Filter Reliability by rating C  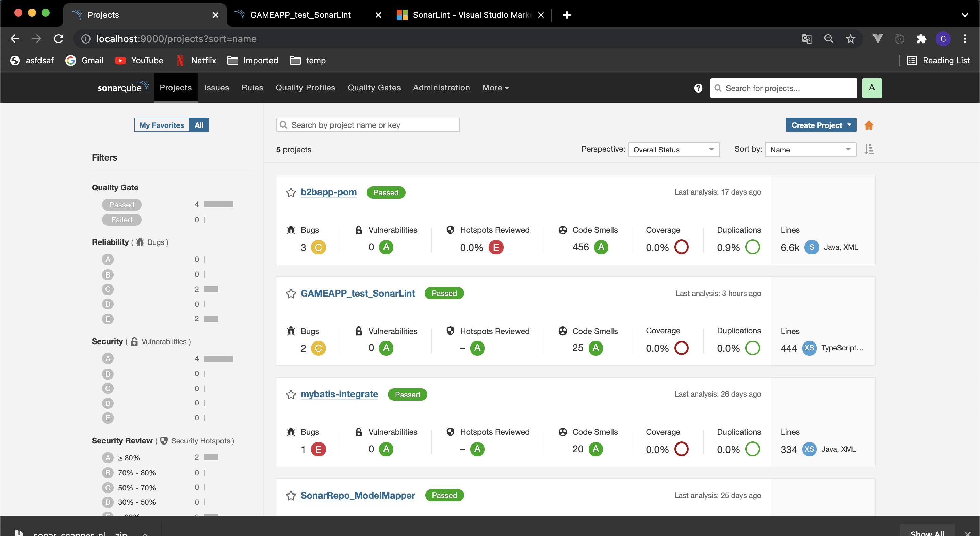coord(108,290)
